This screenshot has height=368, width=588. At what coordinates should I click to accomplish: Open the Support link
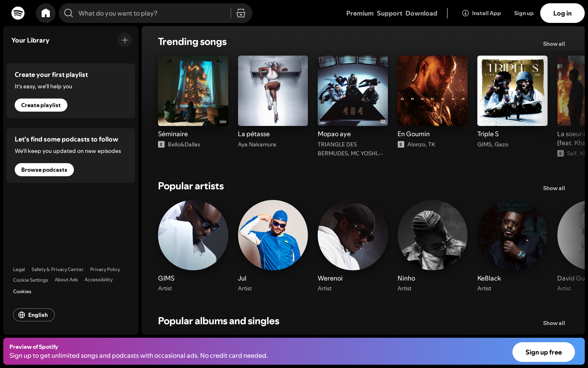click(x=390, y=13)
